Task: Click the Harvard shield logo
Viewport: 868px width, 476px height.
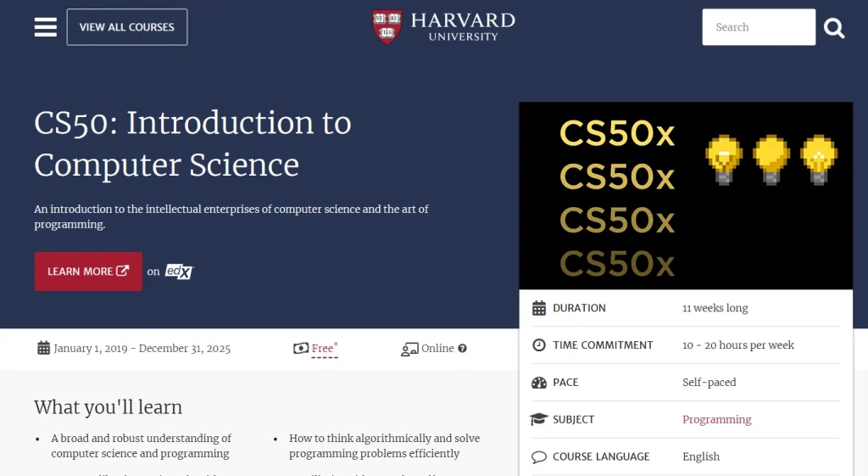Action: click(387, 27)
